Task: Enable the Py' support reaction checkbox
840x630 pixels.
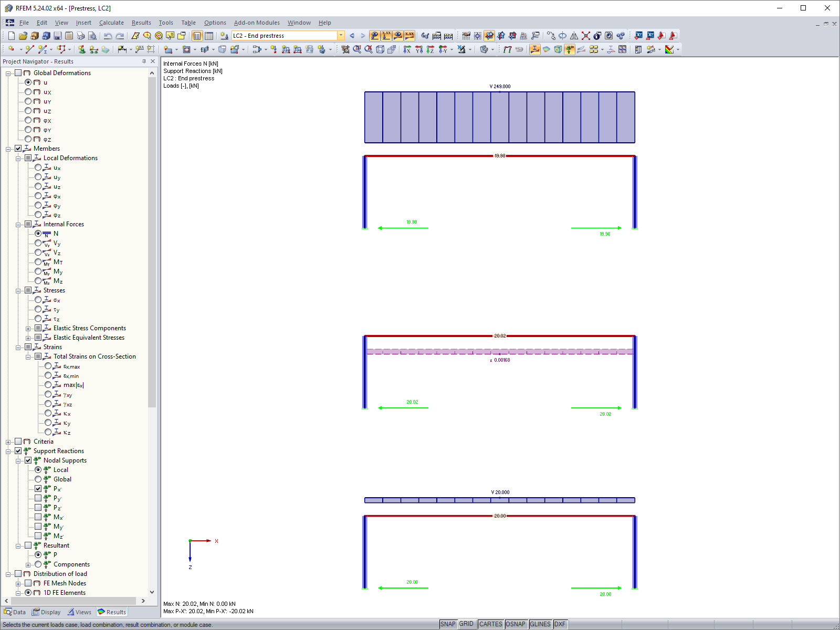Action: click(38, 498)
